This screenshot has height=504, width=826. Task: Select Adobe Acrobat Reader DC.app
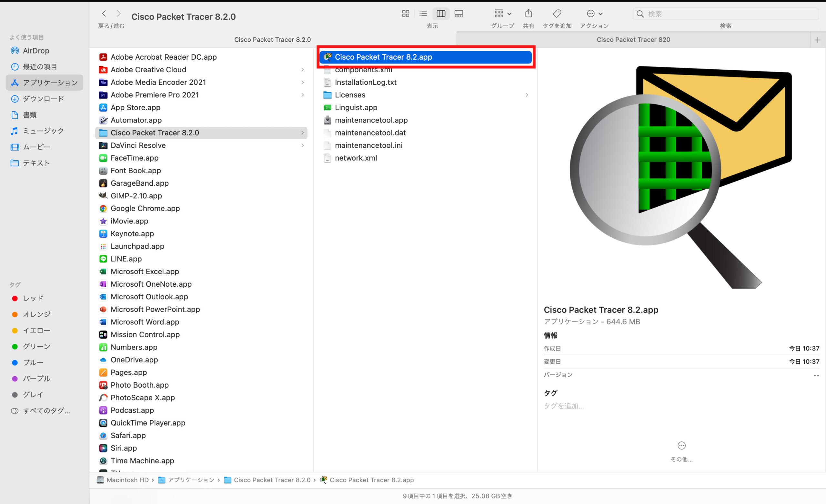[x=201, y=57]
